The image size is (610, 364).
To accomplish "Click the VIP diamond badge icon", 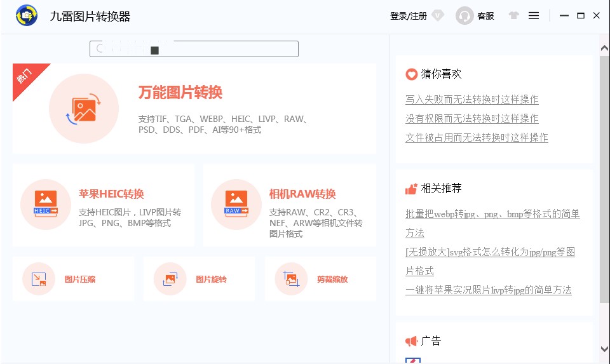I will coord(438,15).
